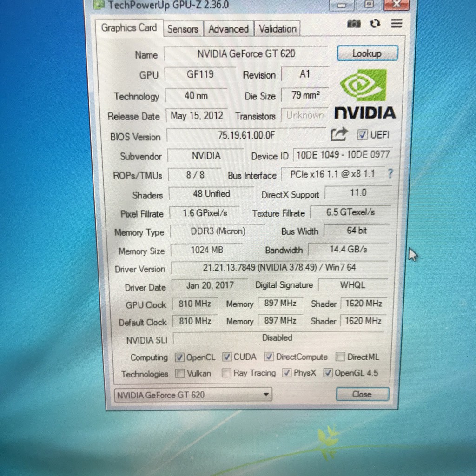Click the refresh icon
This screenshot has height=476, width=476.
[375, 24]
